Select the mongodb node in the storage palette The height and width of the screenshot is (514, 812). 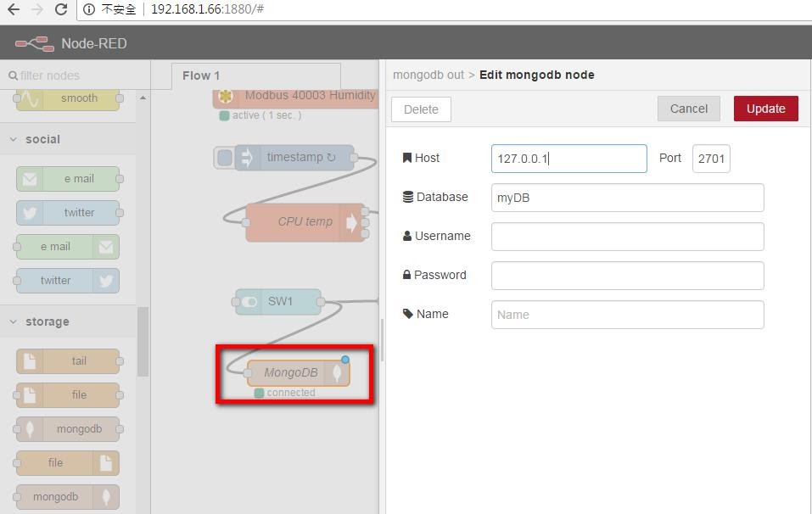coord(68,428)
